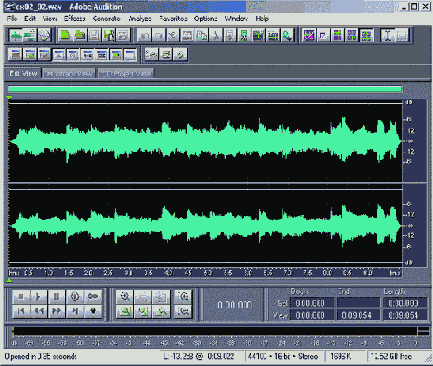Click the Go to Beginning transport button

tap(21, 311)
